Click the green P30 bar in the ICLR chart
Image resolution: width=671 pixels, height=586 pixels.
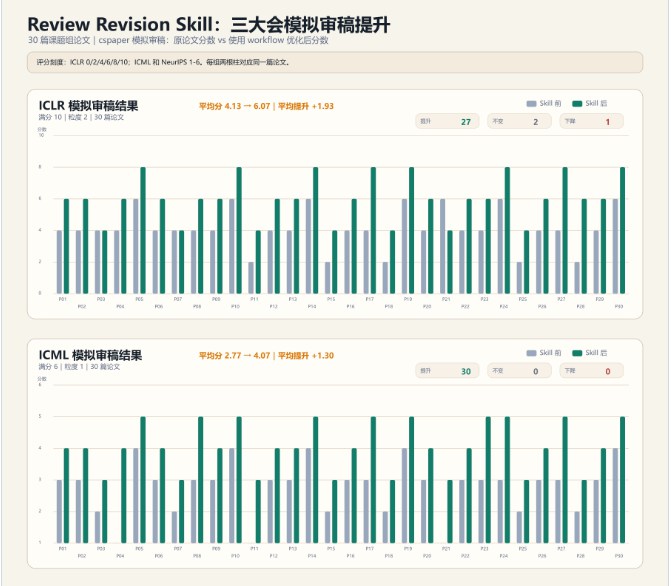pos(623,230)
